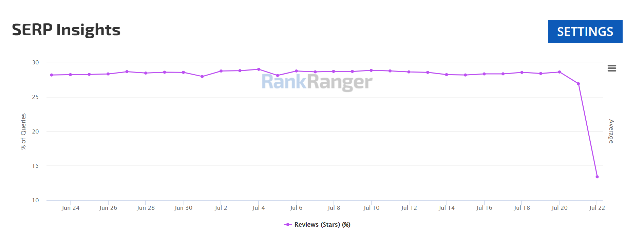
Task: Select the Jul 10 data point
Action: coord(371,70)
